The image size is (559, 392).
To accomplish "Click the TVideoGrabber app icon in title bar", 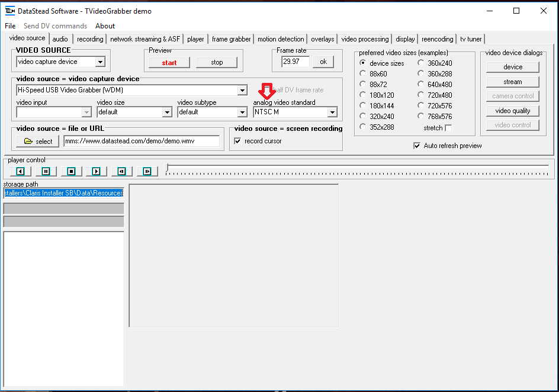I will click(9, 11).
